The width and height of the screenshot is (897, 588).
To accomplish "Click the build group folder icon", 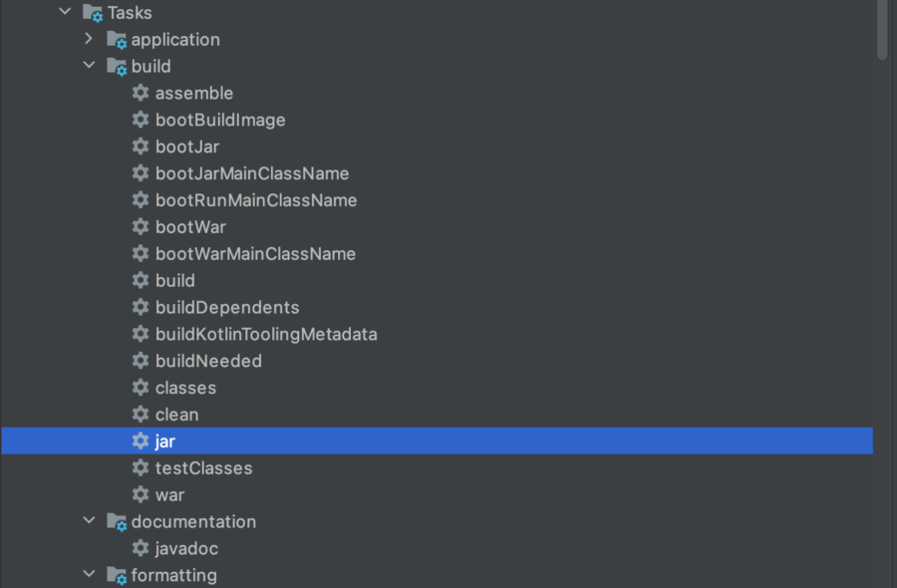I will pos(117,67).
